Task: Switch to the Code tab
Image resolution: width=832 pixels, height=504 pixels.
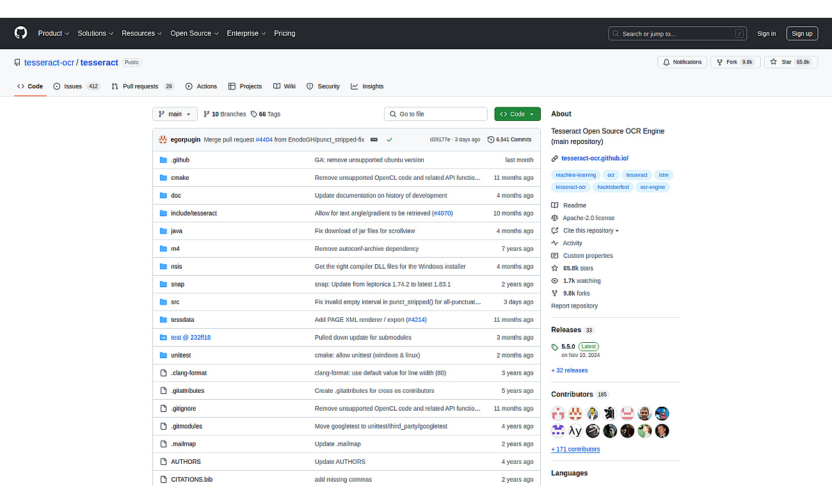Action: point(30,86)
